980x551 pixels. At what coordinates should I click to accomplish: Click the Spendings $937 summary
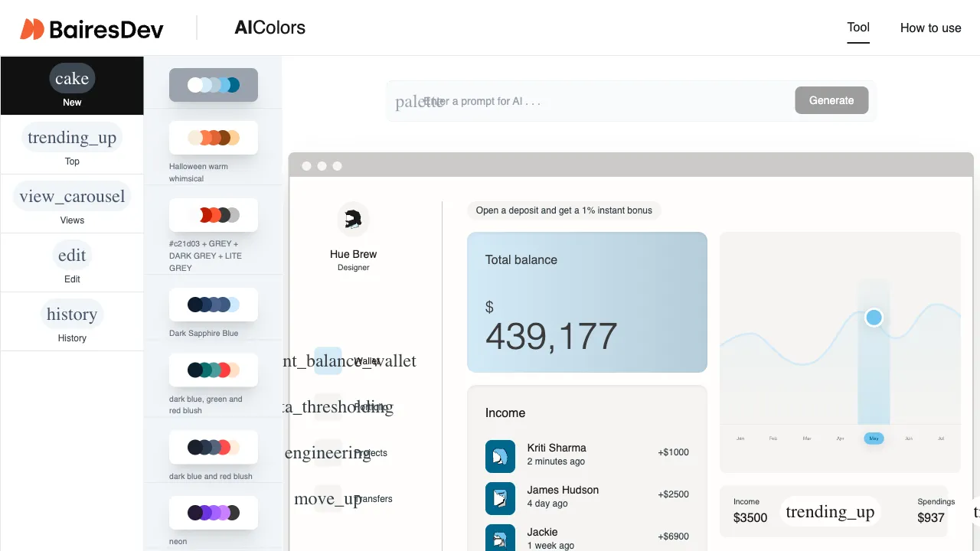coord(936,511)
